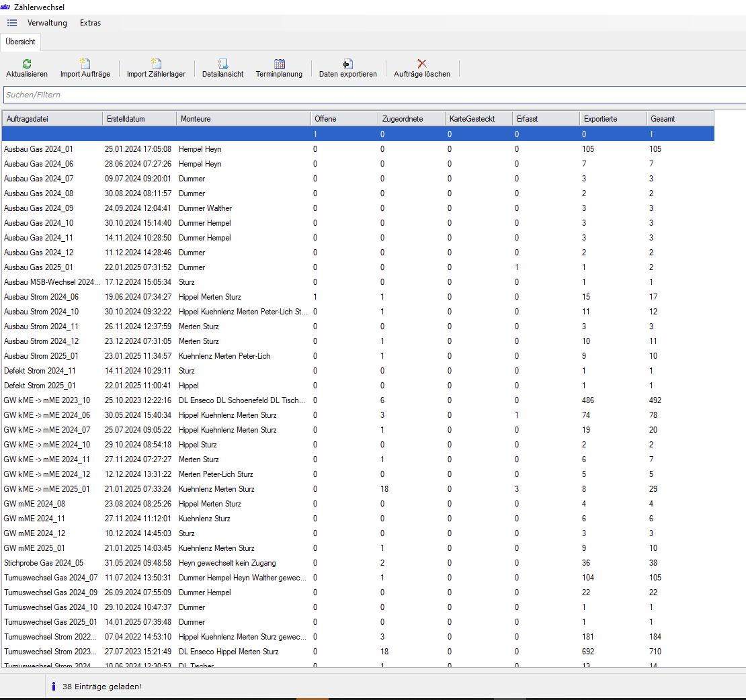Viewport: 746px width, 700px height.
Task: Sort by the Erstelldatum column header
Action: point(139,119)
